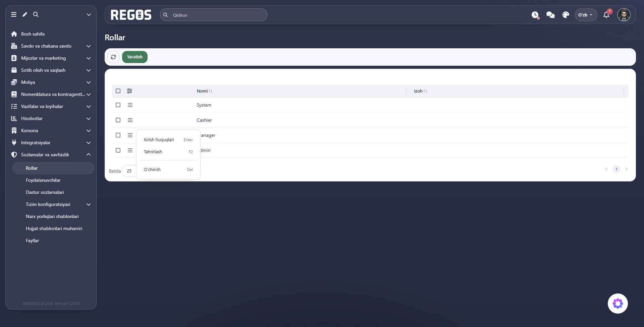Click the Qidiruv search field

pos(214,15)
